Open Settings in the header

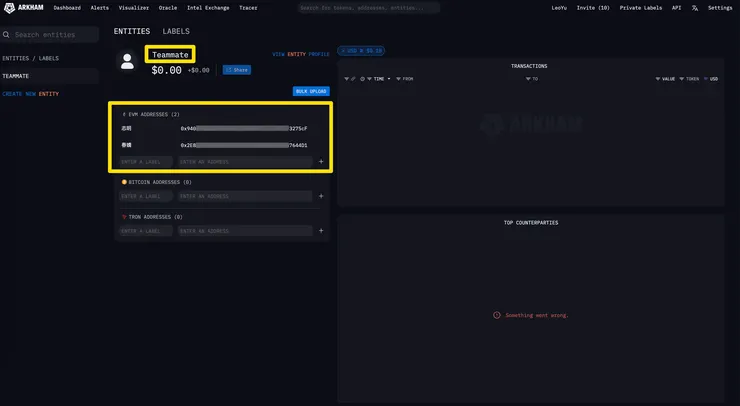coord(720,8)
